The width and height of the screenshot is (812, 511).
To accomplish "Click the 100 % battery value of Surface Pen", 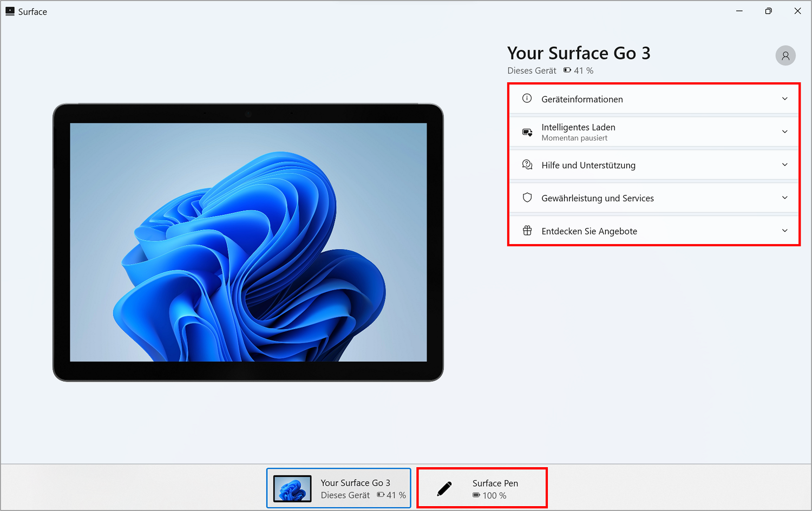I will click(494, 495).
